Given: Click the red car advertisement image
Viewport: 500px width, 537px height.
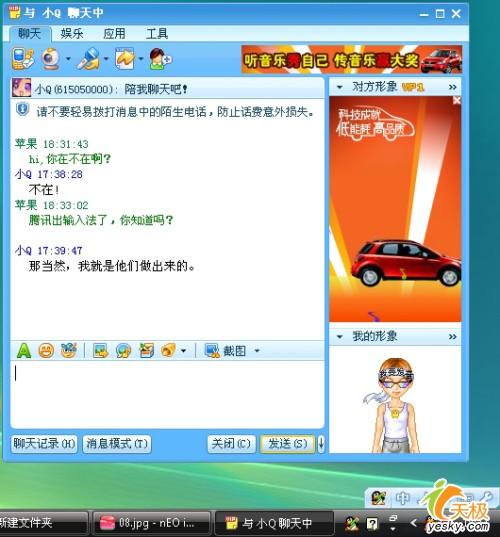Looking at the screenshot, I should pyautogui.click(x=395, y=209).
